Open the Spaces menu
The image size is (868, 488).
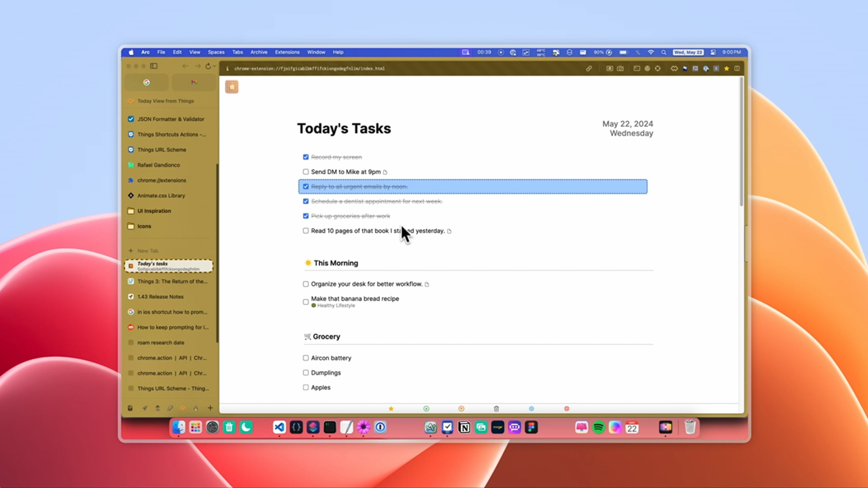pos(216,52)
